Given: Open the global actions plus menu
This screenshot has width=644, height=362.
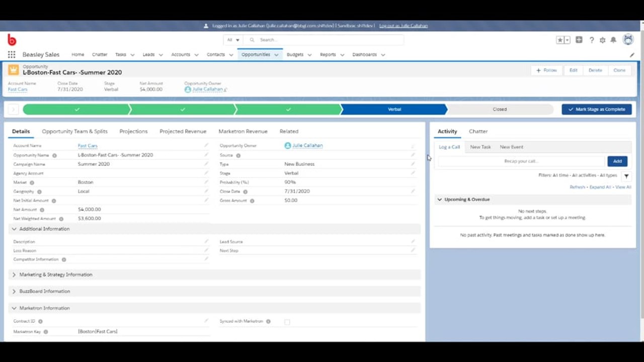Looking at the screenshot, I should (x=579, y=40).
